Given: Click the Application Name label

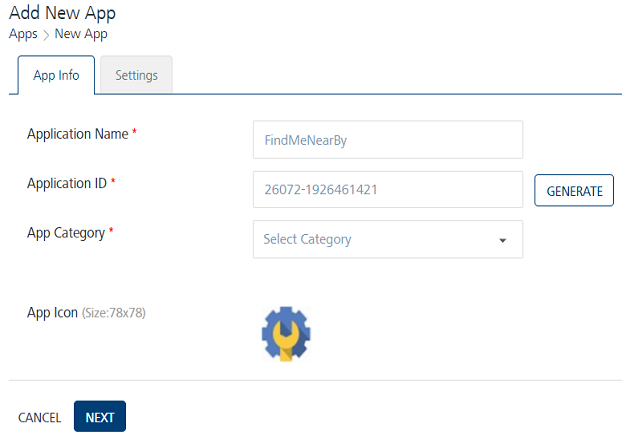Looking at the screenshot, I should (77, 134).
